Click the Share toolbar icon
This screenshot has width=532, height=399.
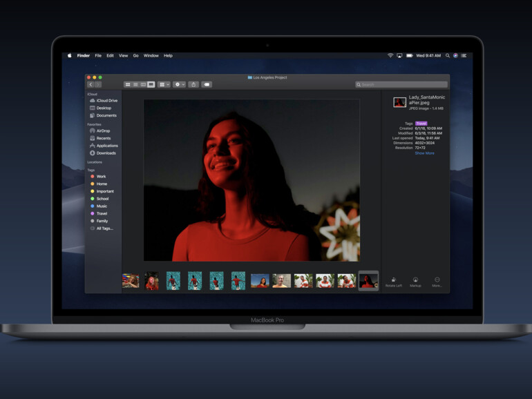193,84
